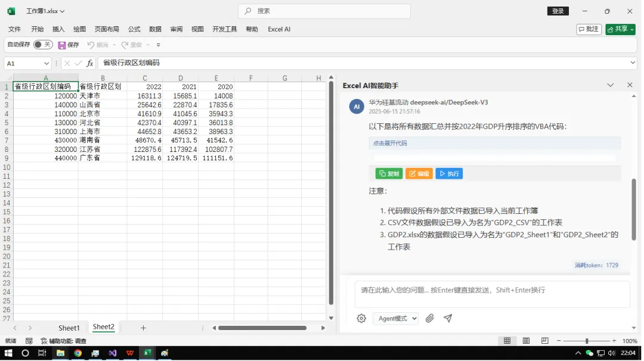Select row 5 header
This screenshot has height=361, width=644.
[7, 123]
